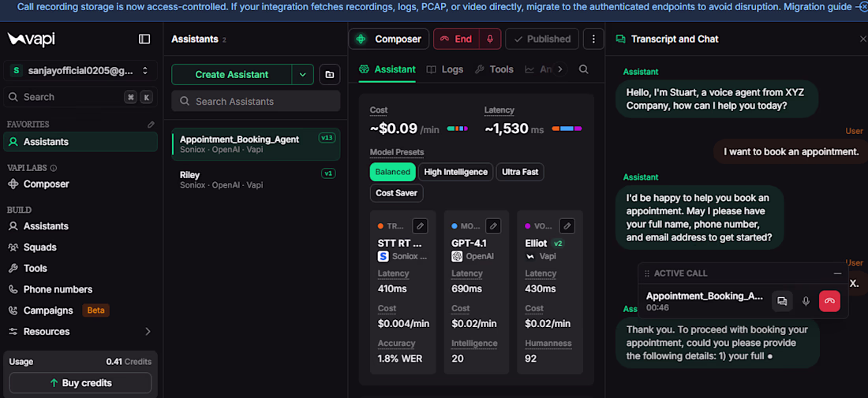Click the Vapi Labs info icon
868x398 pixels.
[53, 168]
